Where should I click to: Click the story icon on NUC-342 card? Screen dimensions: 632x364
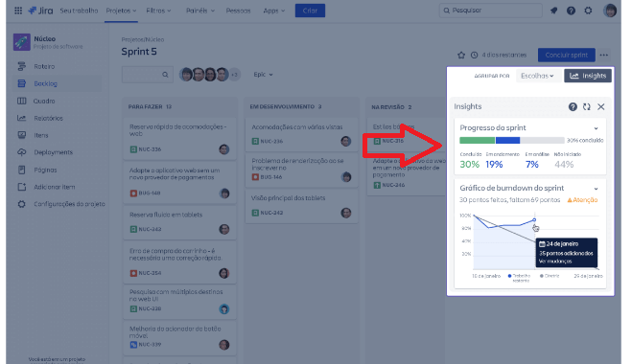pyautogui.click(x=133, y=229)
